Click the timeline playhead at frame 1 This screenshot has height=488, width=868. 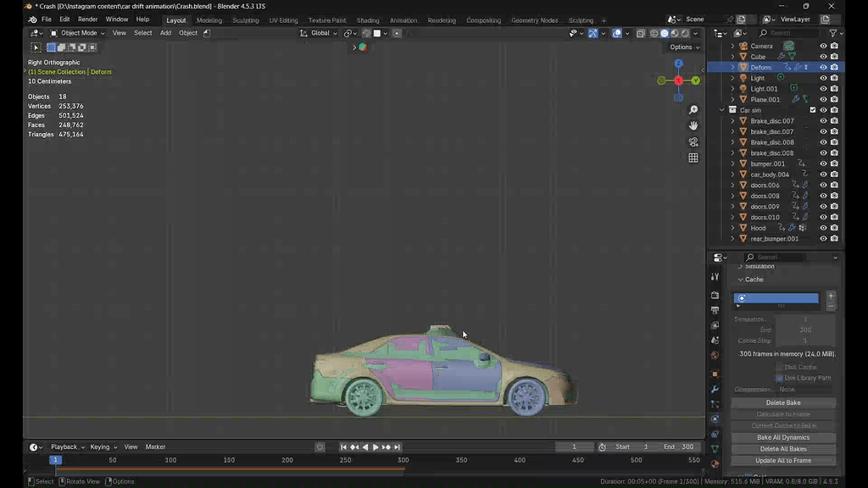(x=55, y=460)
